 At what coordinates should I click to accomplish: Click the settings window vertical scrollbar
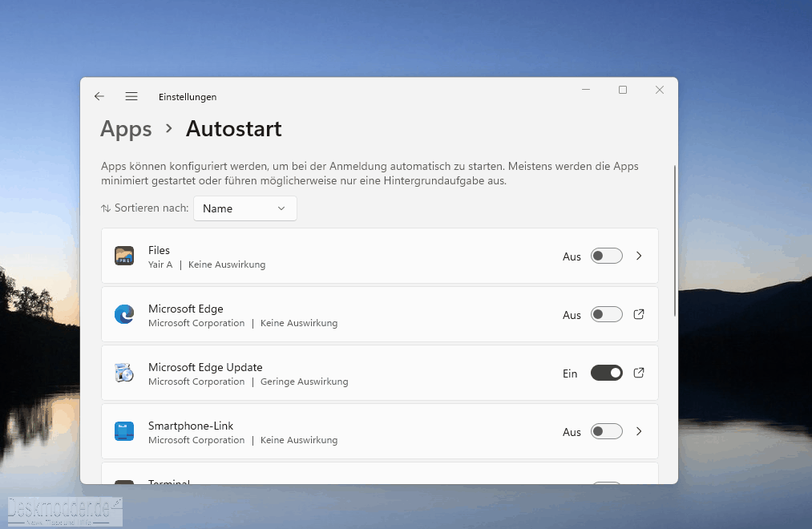tap(675, 240)
